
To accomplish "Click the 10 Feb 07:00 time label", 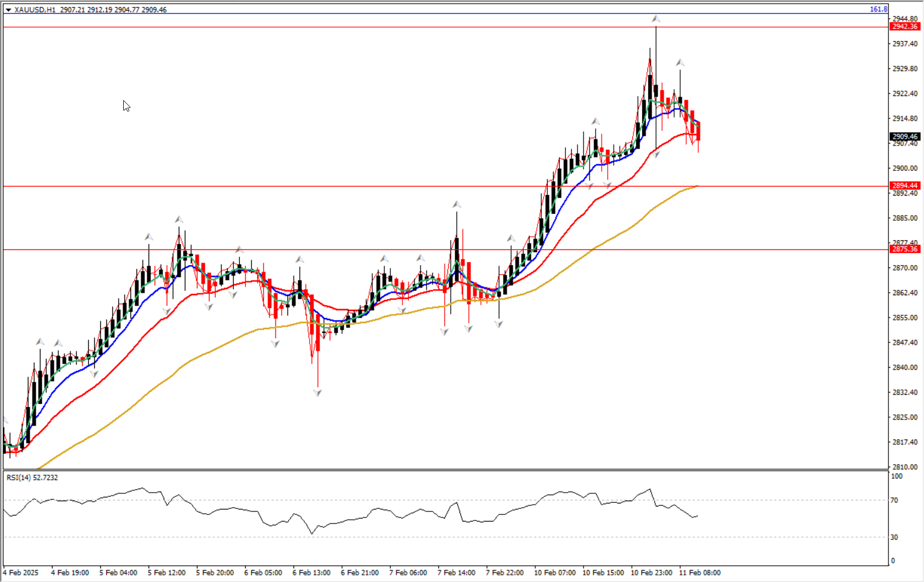I will coord(554,572).
